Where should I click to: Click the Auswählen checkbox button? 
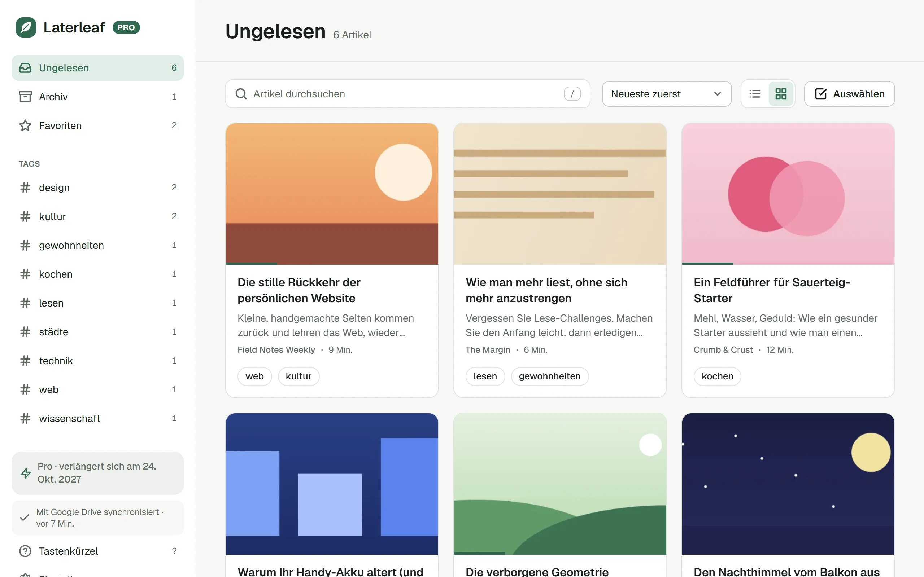point(849,94)
